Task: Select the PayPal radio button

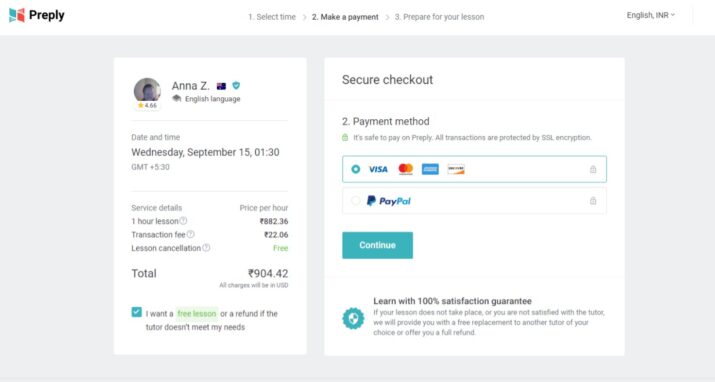Action: [x=356, y=201]
